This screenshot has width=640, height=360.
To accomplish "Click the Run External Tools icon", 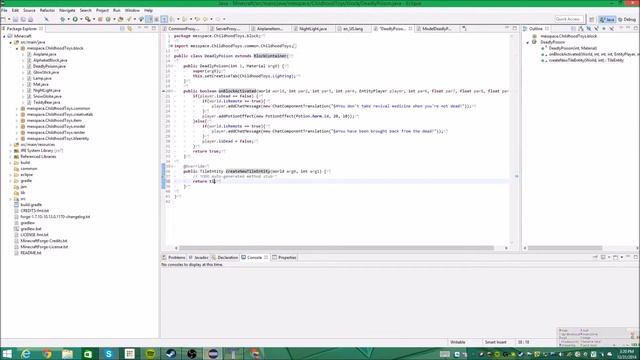I will click(x=87, y=19).
